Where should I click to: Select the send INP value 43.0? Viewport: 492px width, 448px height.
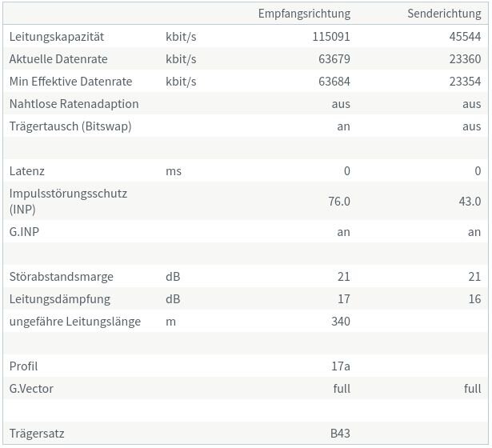coord(470,202)
